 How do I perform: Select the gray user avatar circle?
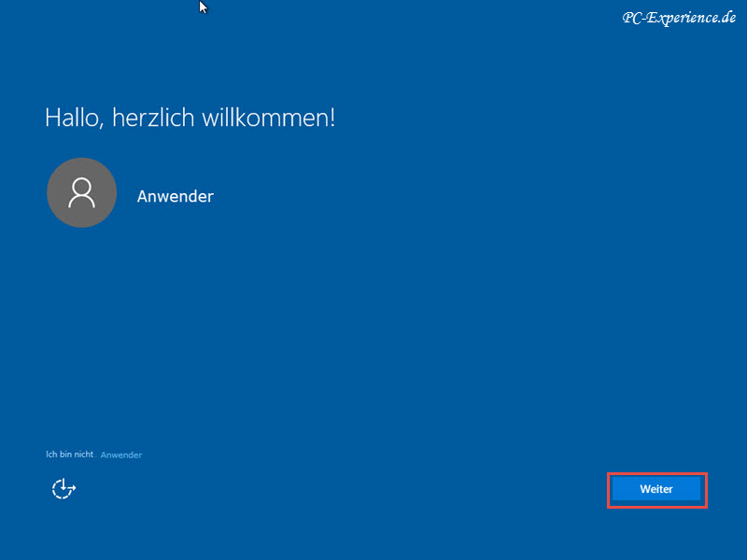82,193
